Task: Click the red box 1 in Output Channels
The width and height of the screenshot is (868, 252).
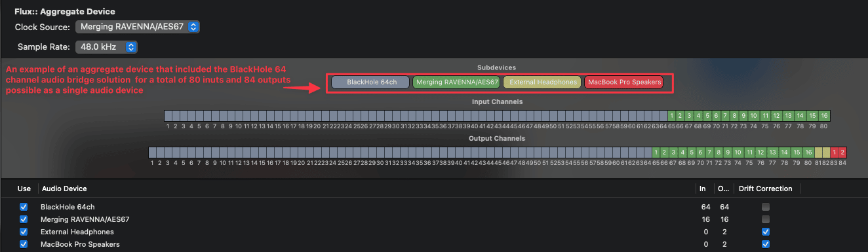Action: (x=835, y=153)
